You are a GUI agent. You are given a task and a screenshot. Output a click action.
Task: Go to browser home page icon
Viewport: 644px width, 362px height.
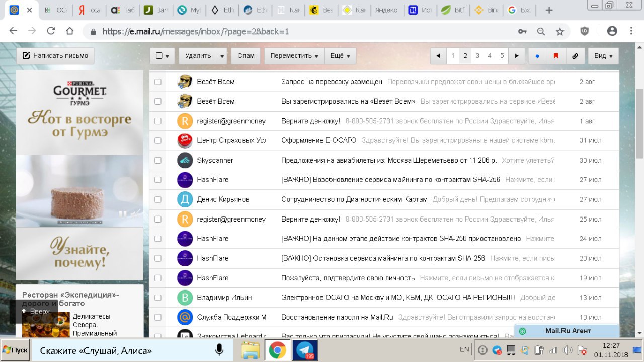(70, 31)
